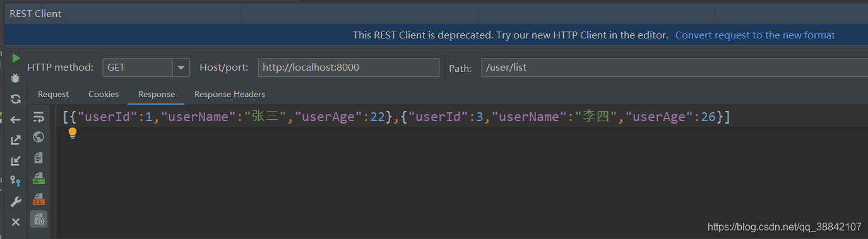View response as XML icon
Screen dimensions: 868x239
pos(39,199)
